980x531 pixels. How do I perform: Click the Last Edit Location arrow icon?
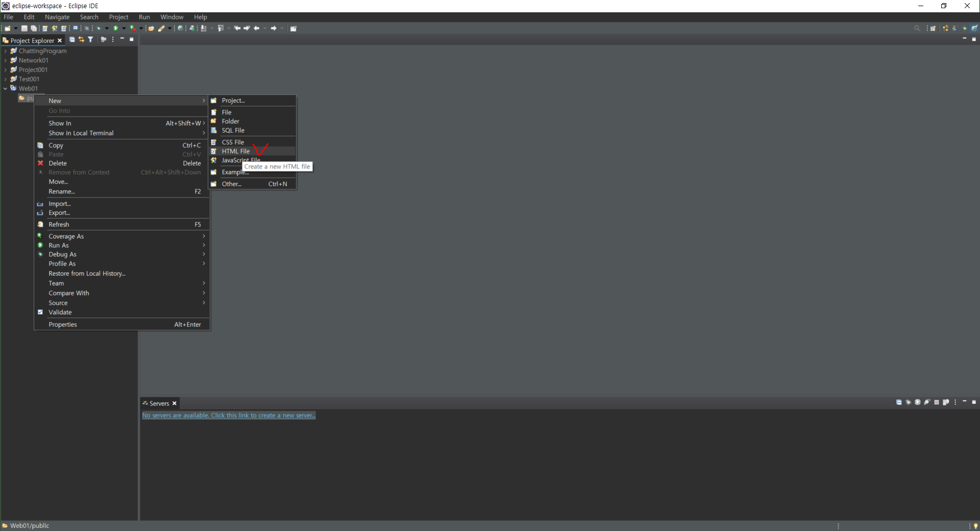[x=237, y=29]
